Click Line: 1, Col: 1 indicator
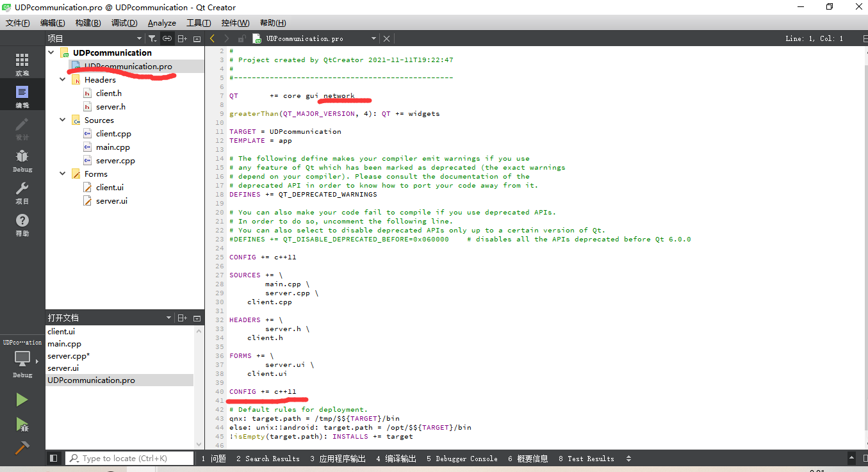The width and height of the screenshot is (868, 472). (x=814, y=38)
